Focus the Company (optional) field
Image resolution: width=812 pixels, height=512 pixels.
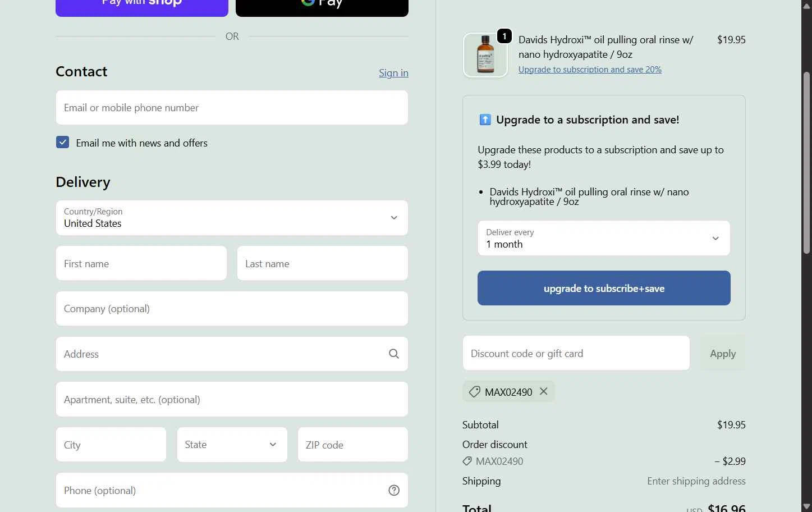[x=232, y=309]
